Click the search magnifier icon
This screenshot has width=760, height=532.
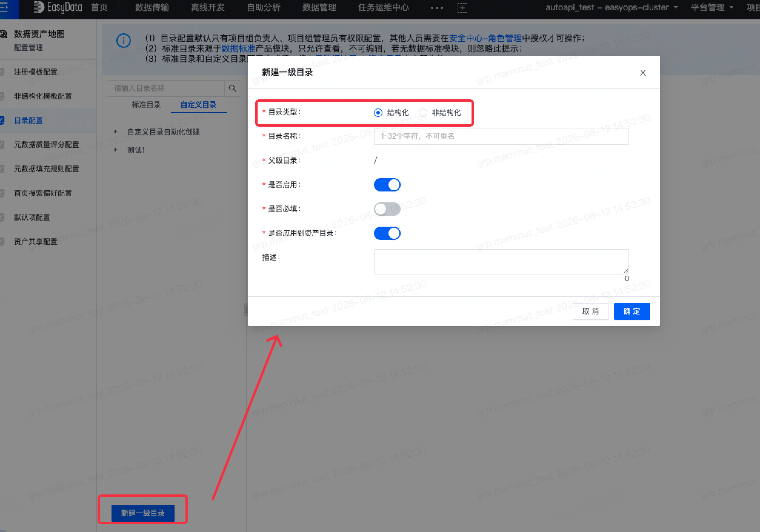coord(232,88)
